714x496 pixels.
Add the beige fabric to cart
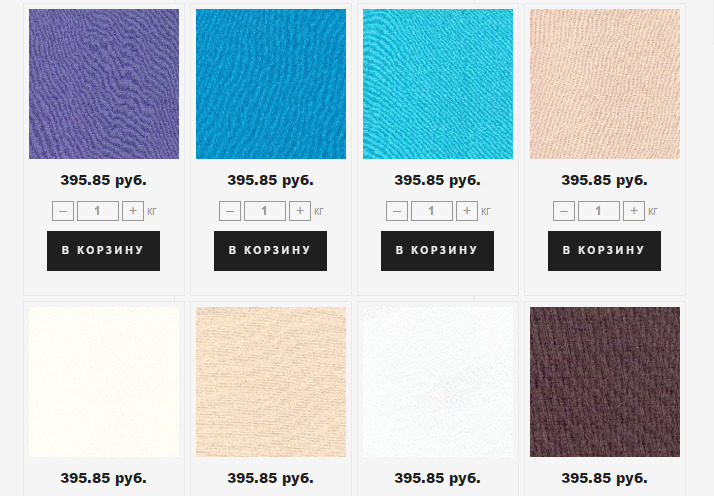click(x=604, y=251)
